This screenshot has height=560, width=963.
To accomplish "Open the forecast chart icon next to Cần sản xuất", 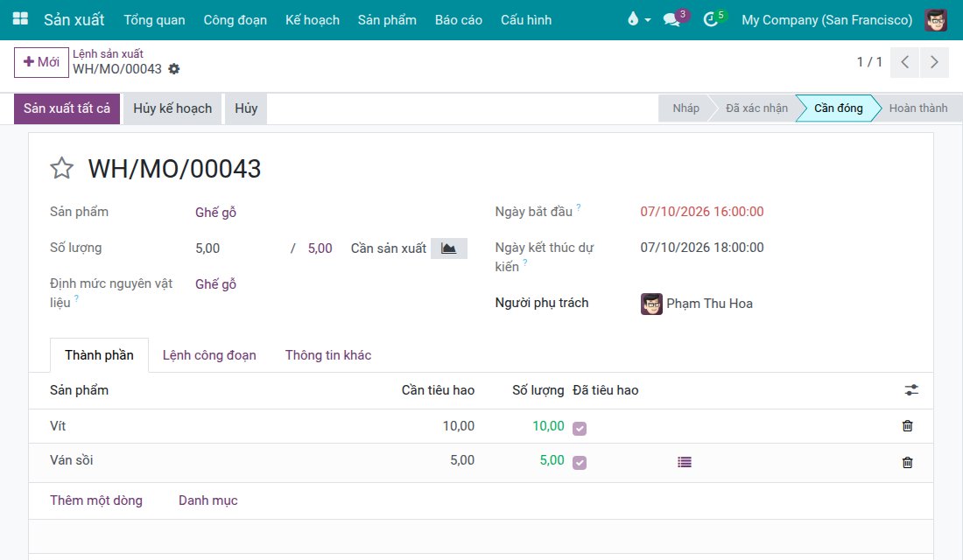I will [x=448, y=248].
